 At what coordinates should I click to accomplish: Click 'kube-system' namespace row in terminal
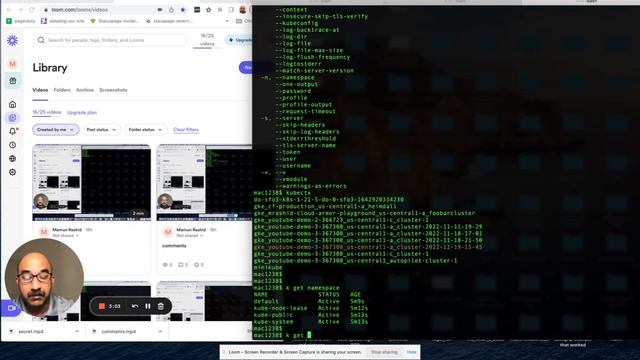311,322
